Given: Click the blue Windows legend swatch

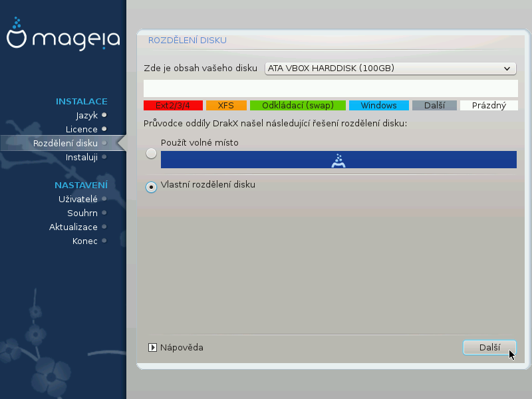Looking at the screenshot, I should 378,106.
